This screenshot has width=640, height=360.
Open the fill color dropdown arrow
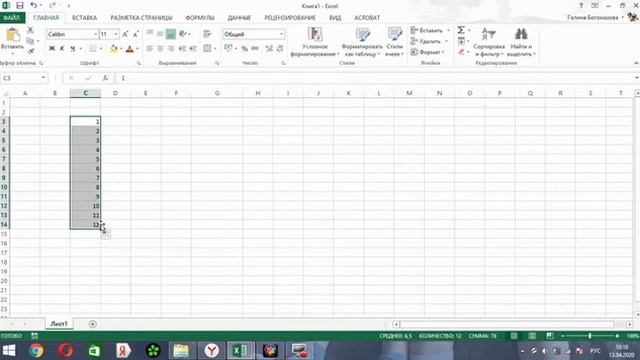coord(121,49)
